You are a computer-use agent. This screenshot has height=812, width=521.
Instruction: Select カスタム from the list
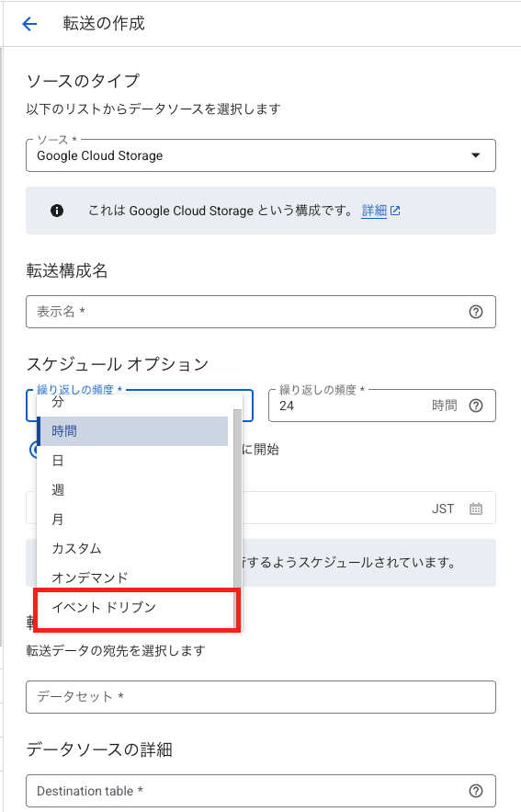(x=132, y=548)
